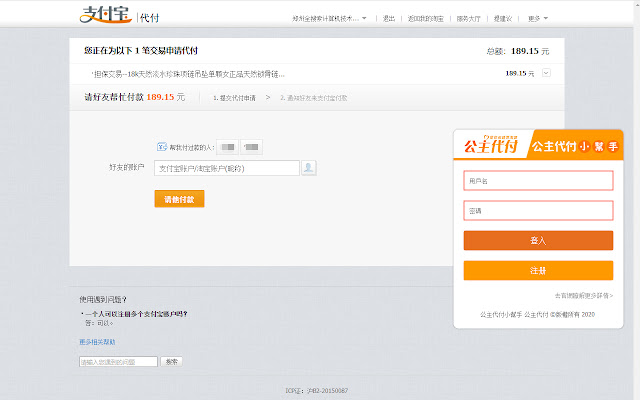Click the contact picker icon beside account field
The image size is (640, 400).
(x=309, y=168)
